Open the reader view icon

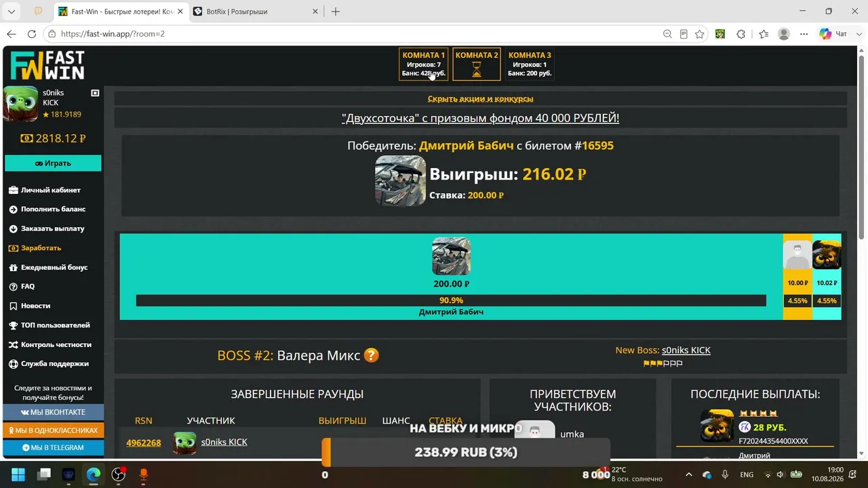tap(684, 34)
